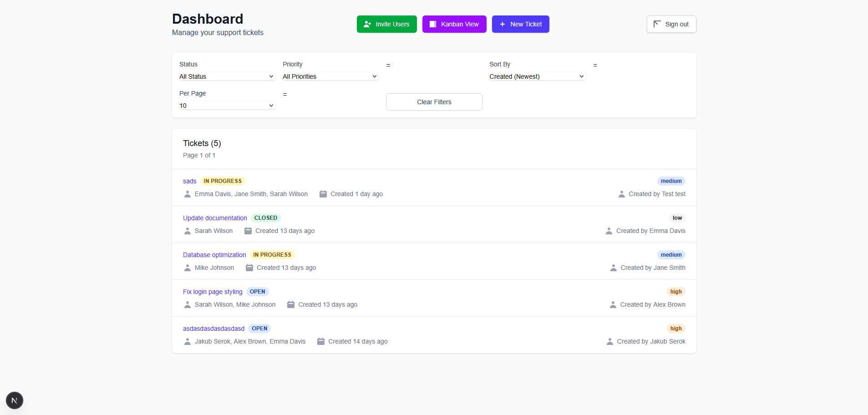Change the Per Page selector from 10
Screen dimensions: 868x415
tap(226, 105)
